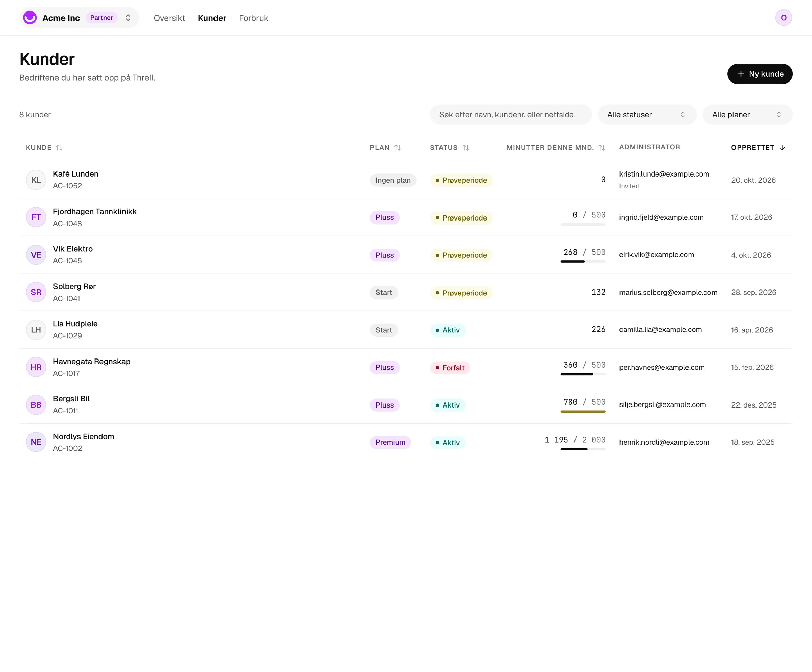Click per.havnes@example.com email
This screenshot has height=672, width=812.
[661, 367]
